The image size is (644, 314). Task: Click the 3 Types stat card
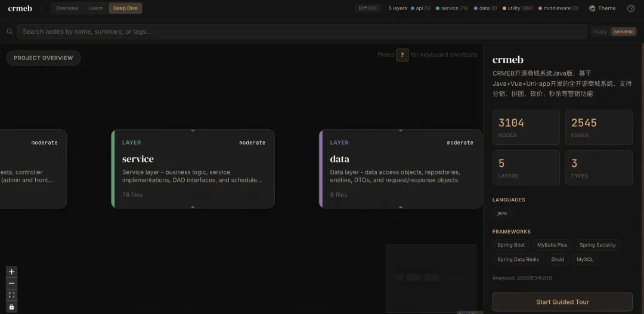click(x=599, y=168)
